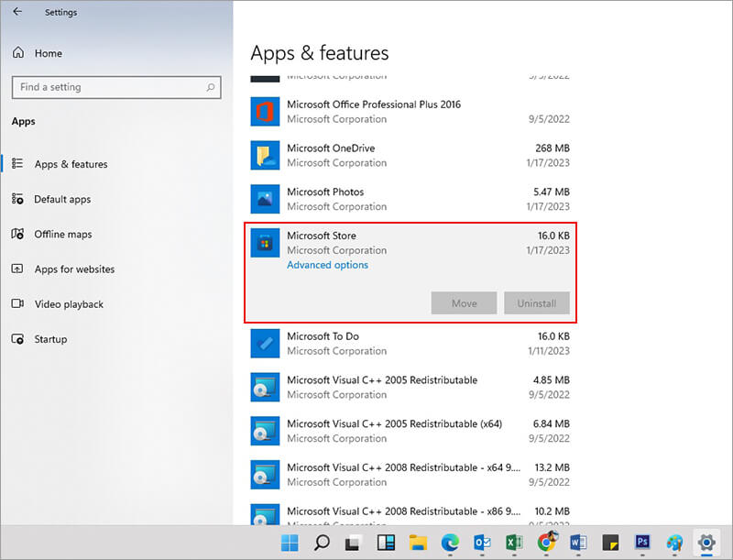Click the Microsoft Store app icon

(265, 243)
